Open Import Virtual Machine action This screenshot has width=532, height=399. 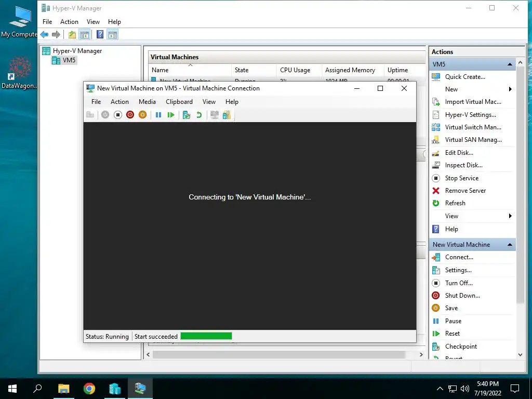(x=473, y=102)
